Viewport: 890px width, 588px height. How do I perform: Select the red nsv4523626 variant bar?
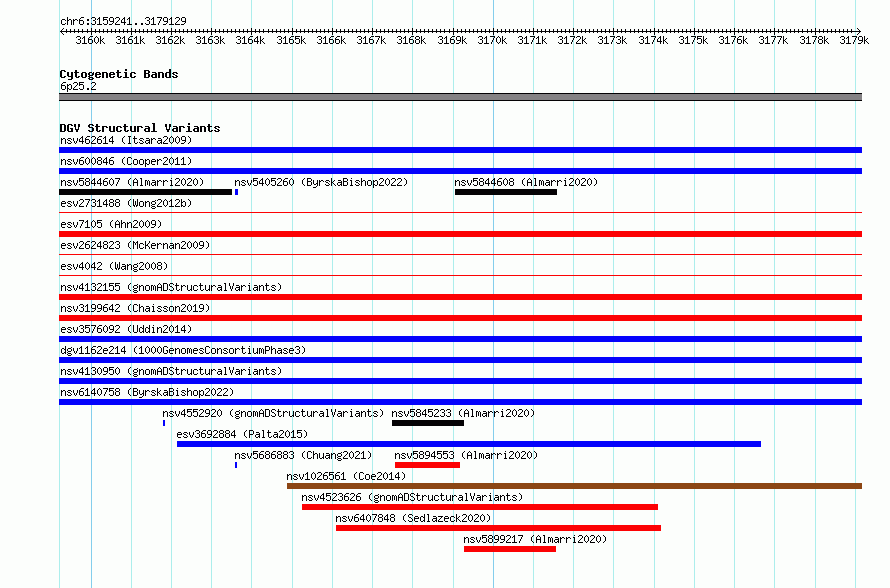pyautogui.click(x=480, y=507)
